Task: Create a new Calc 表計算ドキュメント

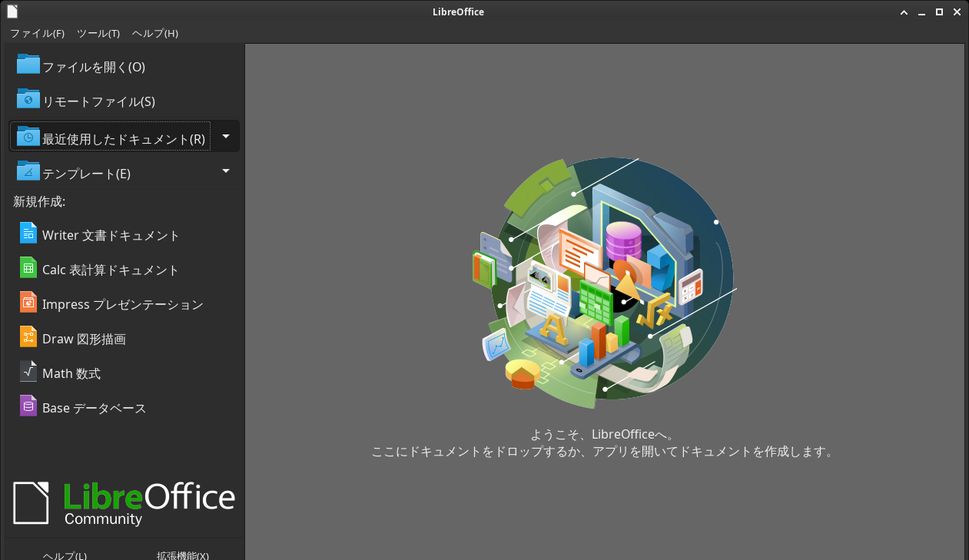Action: [x=124, y=270]
